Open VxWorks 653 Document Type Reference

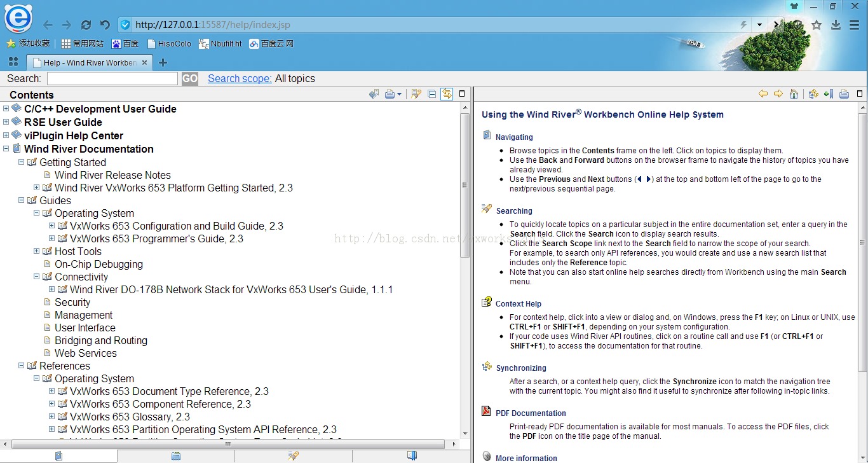point(169,391)
